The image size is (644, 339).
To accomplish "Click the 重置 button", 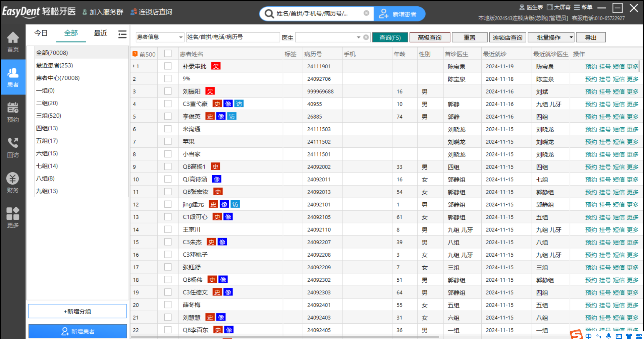I will coord(470,38).
